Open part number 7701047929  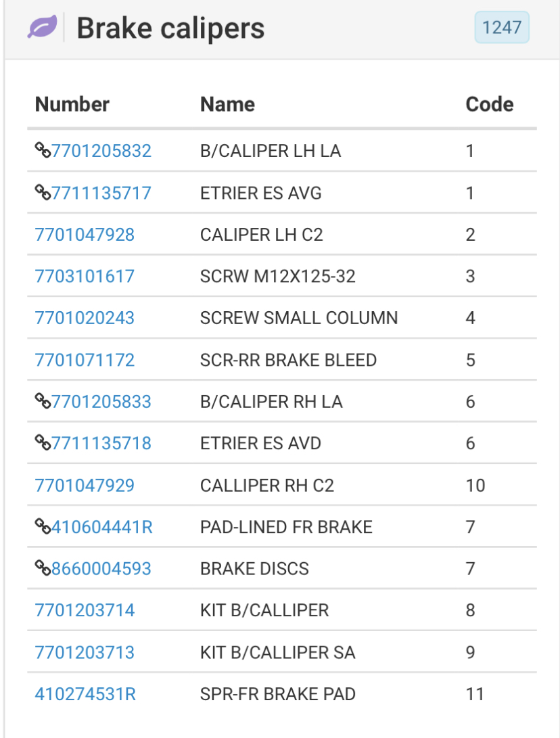click(x=85, y=485)
